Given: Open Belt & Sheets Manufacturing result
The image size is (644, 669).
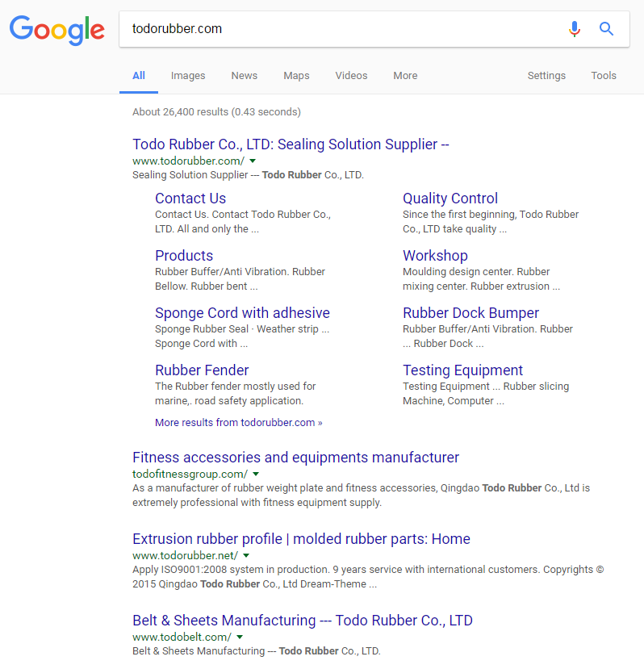Looking at the screenshot, I should point(303,621).
